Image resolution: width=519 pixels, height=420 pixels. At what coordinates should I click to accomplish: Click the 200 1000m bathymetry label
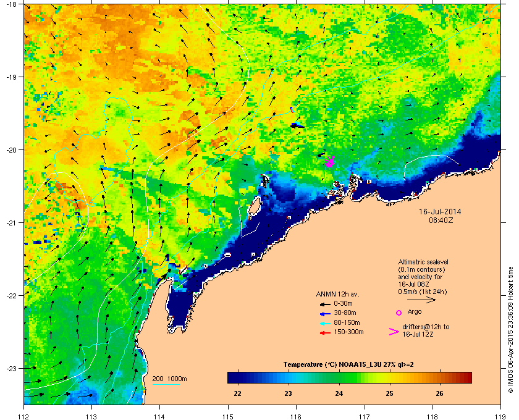(169, 379)
